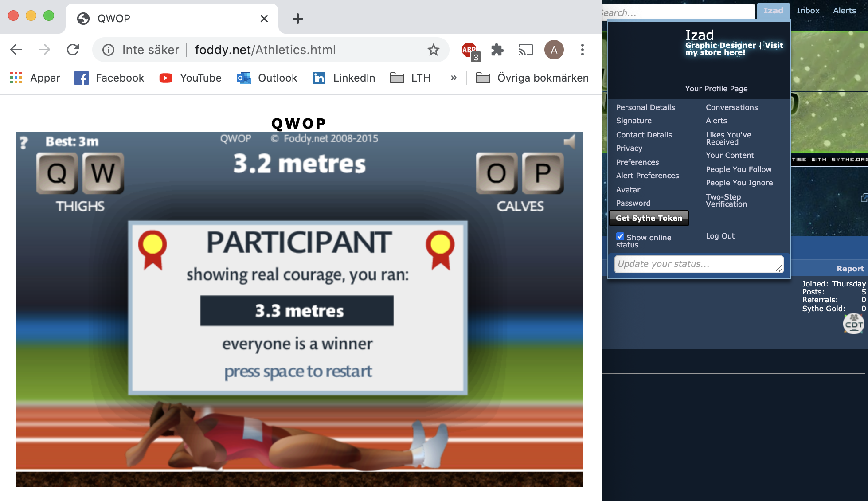Tap the O calf key in the game
This screenshot has height=501, width=868.
[x=497, y=173]
